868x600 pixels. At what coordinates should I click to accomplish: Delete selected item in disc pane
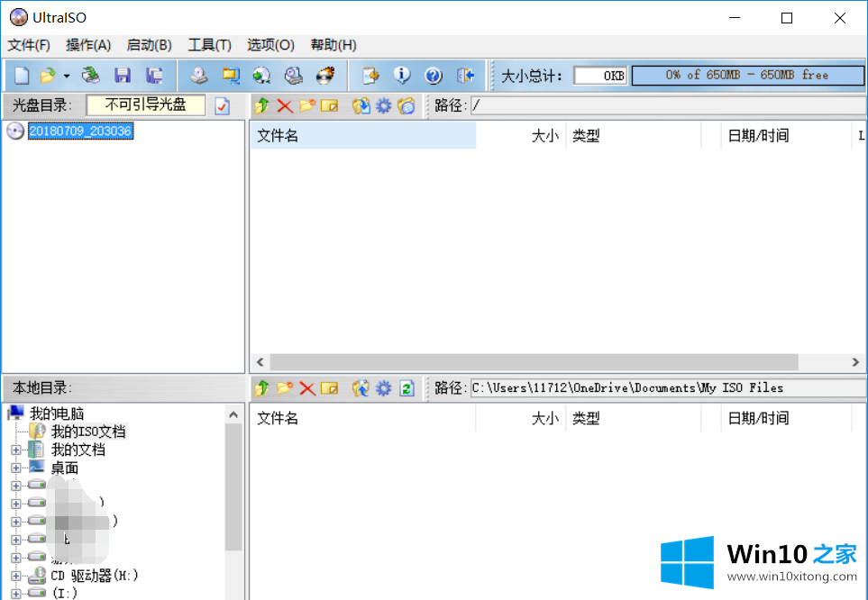(x=285, y=105)
